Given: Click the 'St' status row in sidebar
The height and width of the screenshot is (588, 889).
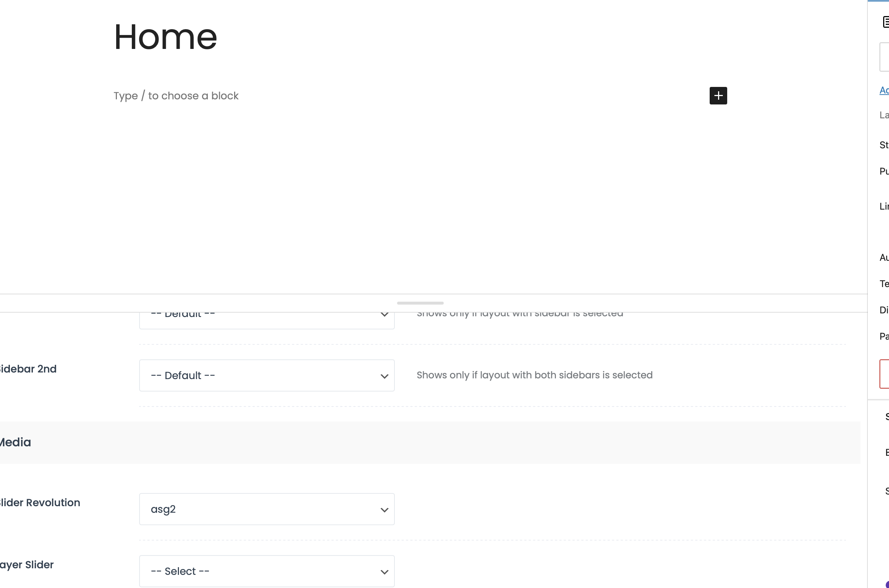Looking at the screenshot, I should 884,145.
